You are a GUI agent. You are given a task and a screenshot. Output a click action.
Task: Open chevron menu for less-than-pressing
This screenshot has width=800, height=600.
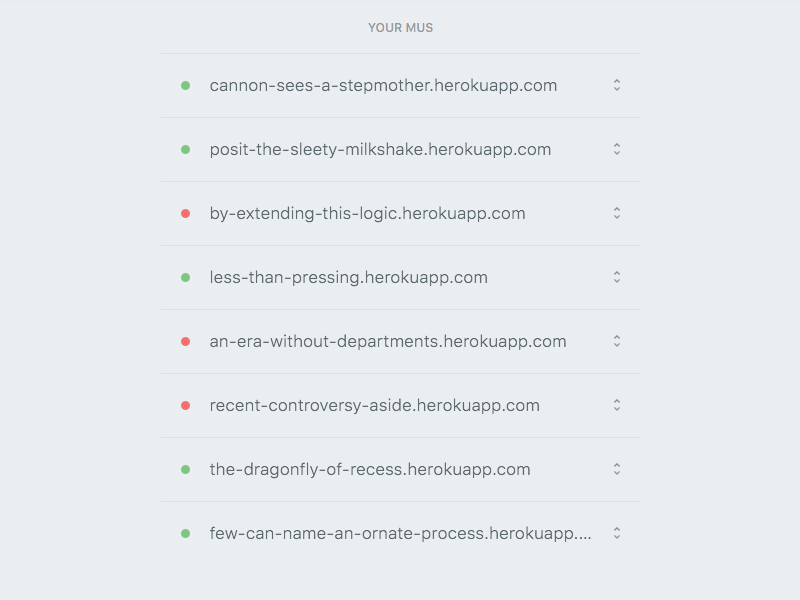click(617, 278)
